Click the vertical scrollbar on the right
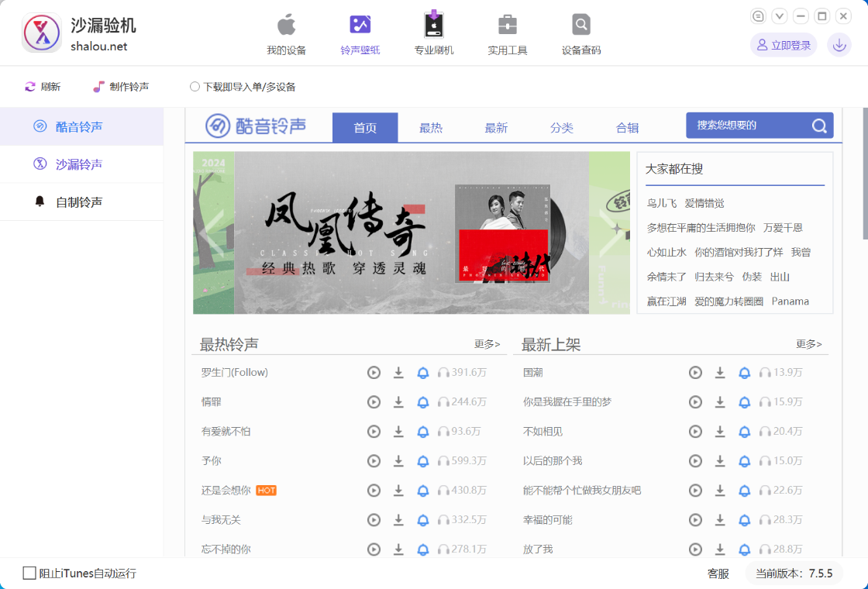 click(865, 174)
